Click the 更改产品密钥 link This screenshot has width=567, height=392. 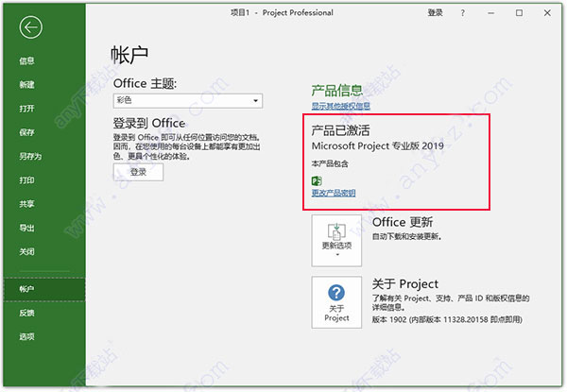pyautogui.click(x=334, y=193)
